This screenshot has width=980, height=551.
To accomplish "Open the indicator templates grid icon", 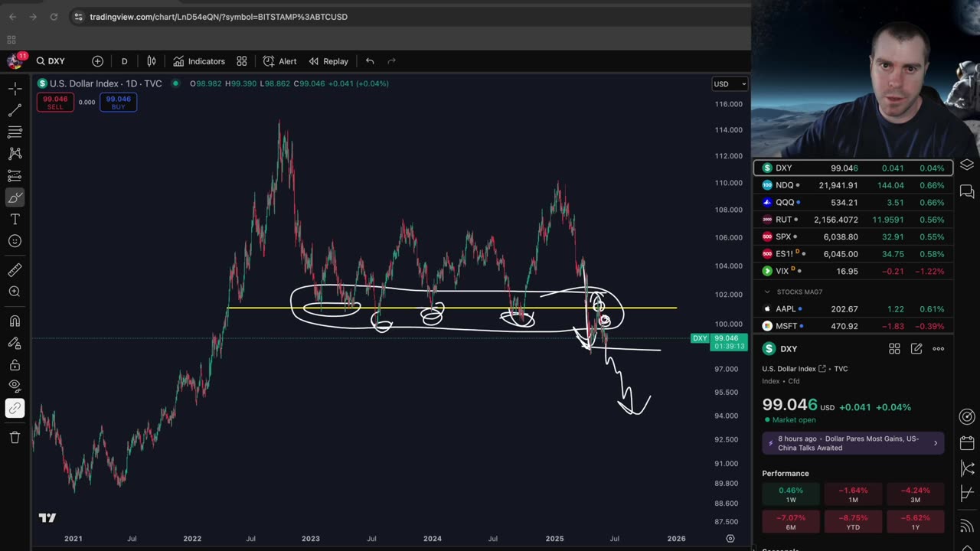I will pyautogui.click(x=242, y=61).
